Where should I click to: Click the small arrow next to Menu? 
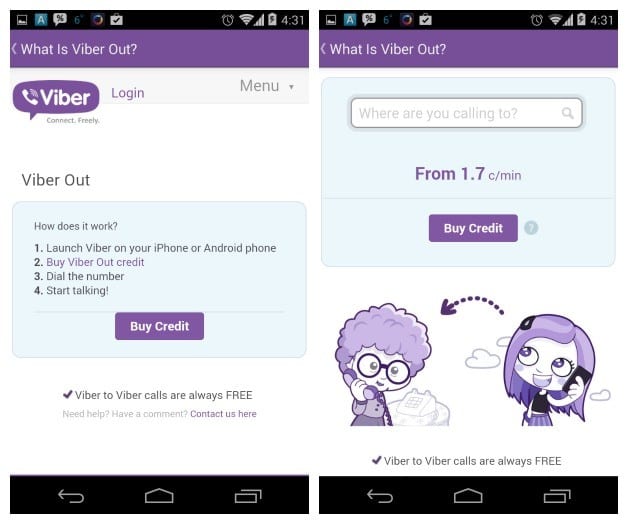291,87
